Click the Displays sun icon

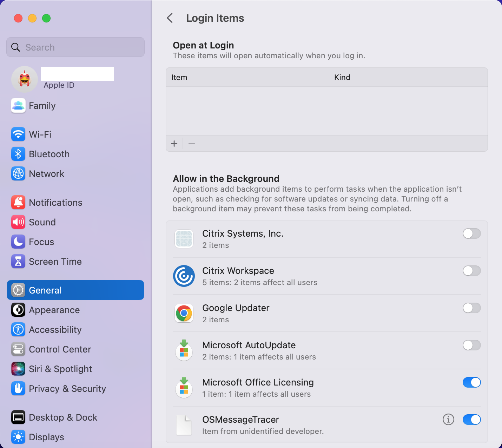click(x=18, y=437)
